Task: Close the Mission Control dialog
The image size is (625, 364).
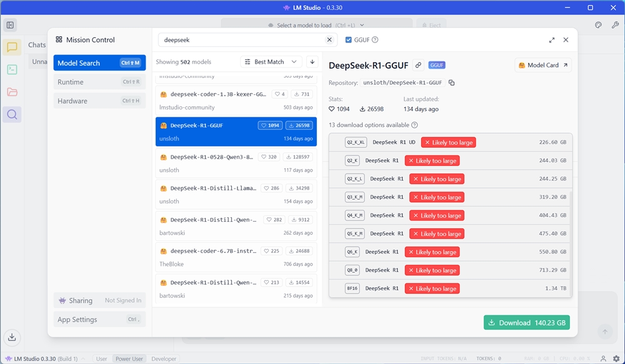Action: [x=566, y=40]
